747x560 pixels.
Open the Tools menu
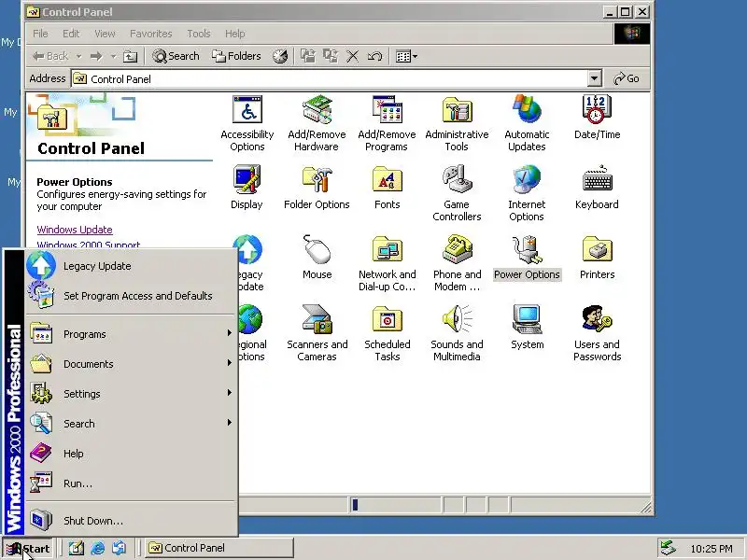(198, 34)
